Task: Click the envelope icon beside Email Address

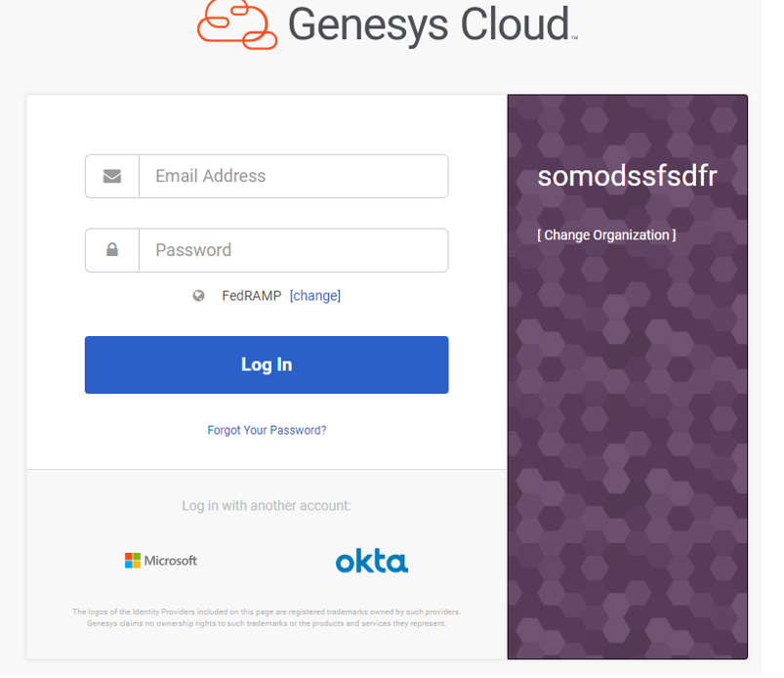Action: click(112, 176)
